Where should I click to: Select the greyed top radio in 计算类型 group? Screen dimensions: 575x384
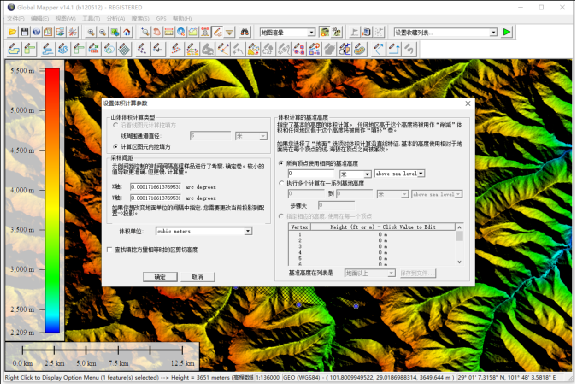(116, 125)
